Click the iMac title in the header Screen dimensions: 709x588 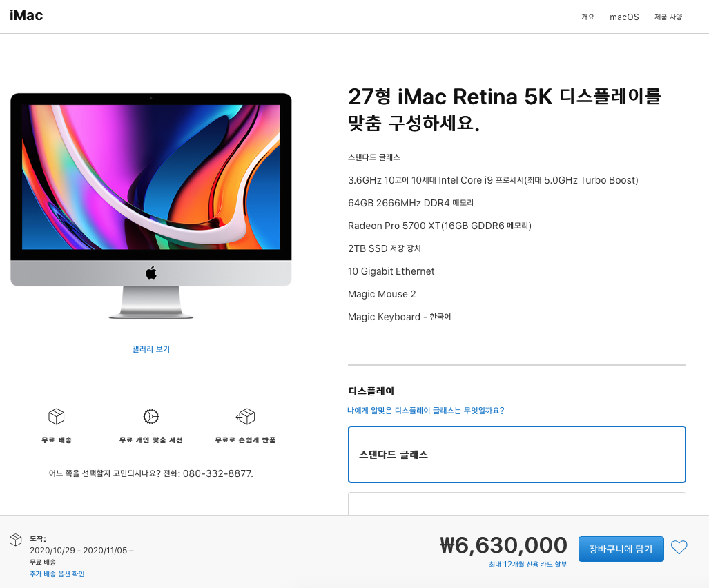click(26, 15)
